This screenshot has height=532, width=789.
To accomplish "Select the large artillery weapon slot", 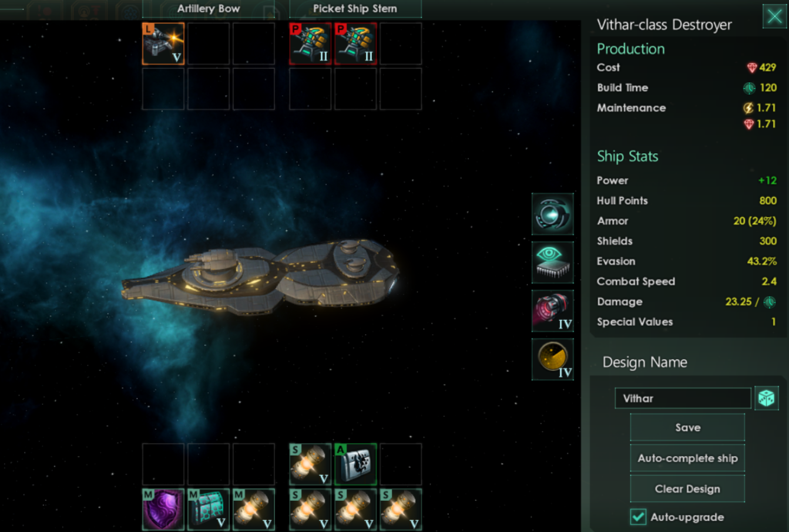I will tap(163, 43).
